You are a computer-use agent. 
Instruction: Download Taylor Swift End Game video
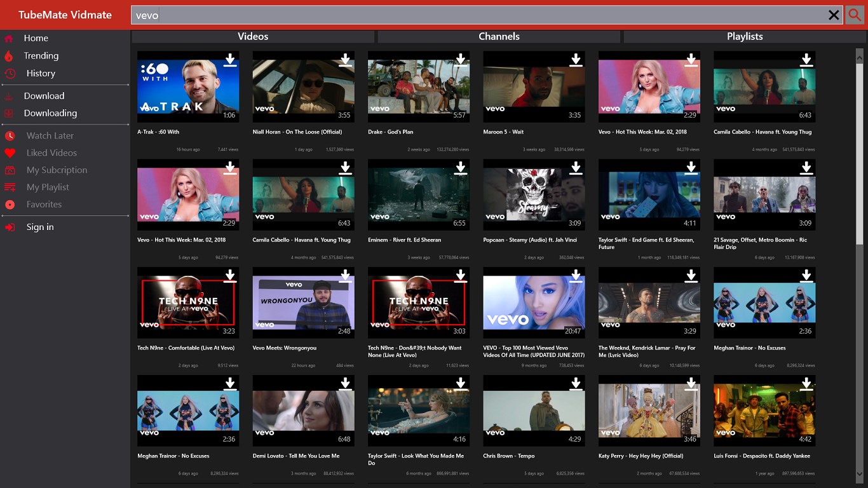(691, 168)
